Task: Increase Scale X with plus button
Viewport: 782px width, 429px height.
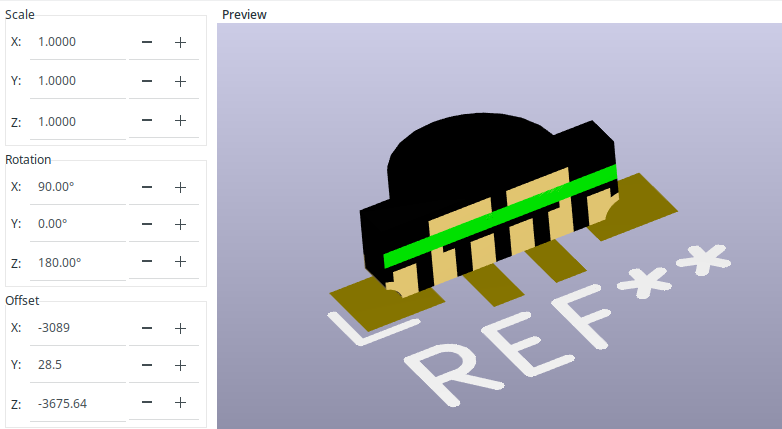Action: click(x=181, y=42)
